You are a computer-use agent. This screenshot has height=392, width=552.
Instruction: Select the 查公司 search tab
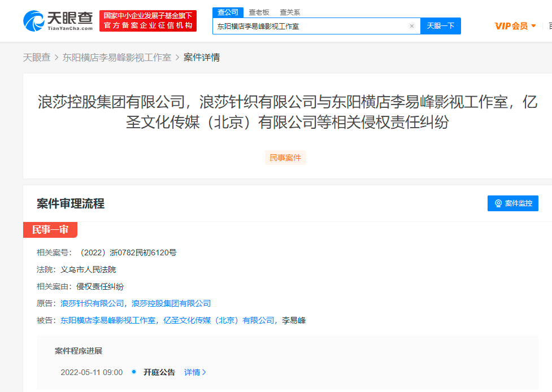(228, 12)
